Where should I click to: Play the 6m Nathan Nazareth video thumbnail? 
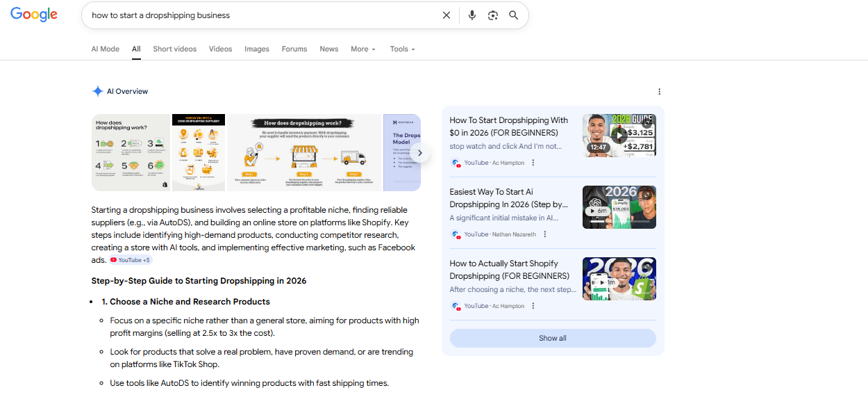pyautogui.click(x=619, y=207)
